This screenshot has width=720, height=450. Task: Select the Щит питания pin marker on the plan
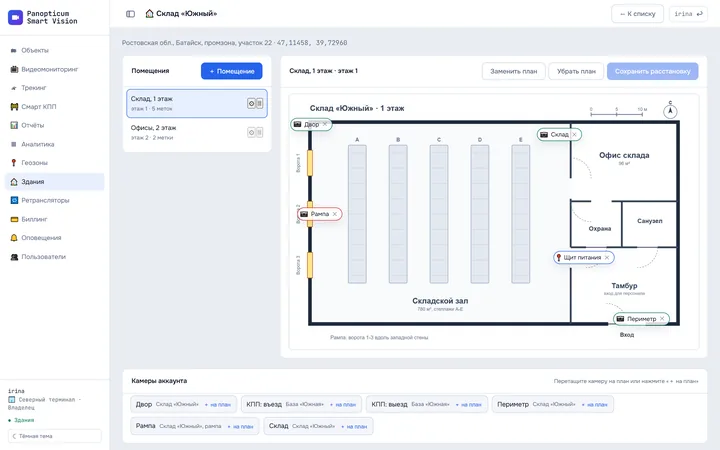(x=584, y=258)
